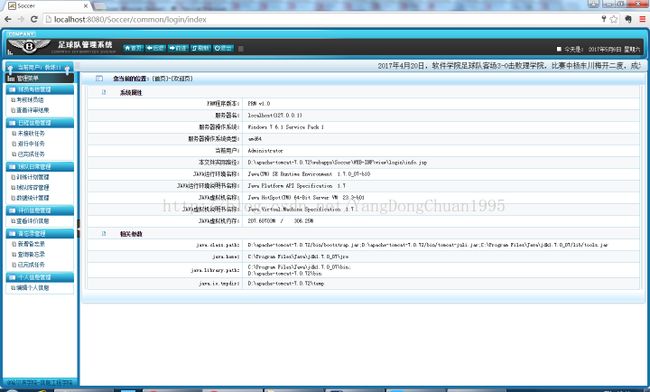Click the scrolling news announcement text
650x392 pixels.
coord(509,65)
